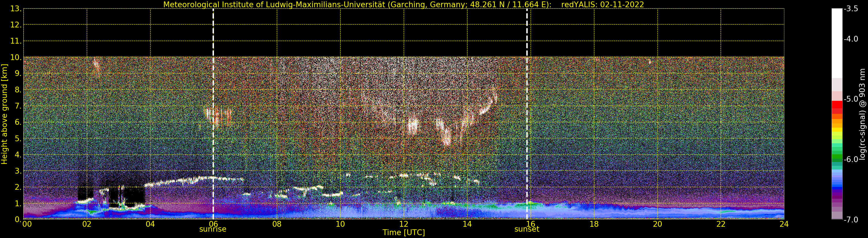Click the x-axis tick label 24
This screenshot has height=238, width=868.
784,224
